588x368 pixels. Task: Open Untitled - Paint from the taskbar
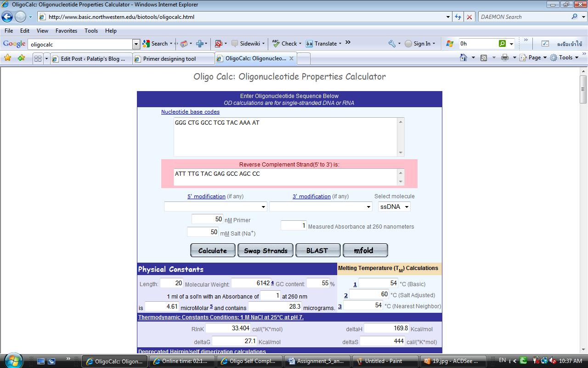pyautogui.click(x=384, y=361)
